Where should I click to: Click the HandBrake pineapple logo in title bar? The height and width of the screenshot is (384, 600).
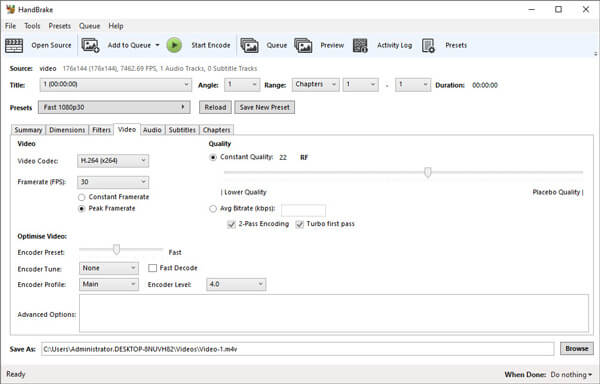10,9
